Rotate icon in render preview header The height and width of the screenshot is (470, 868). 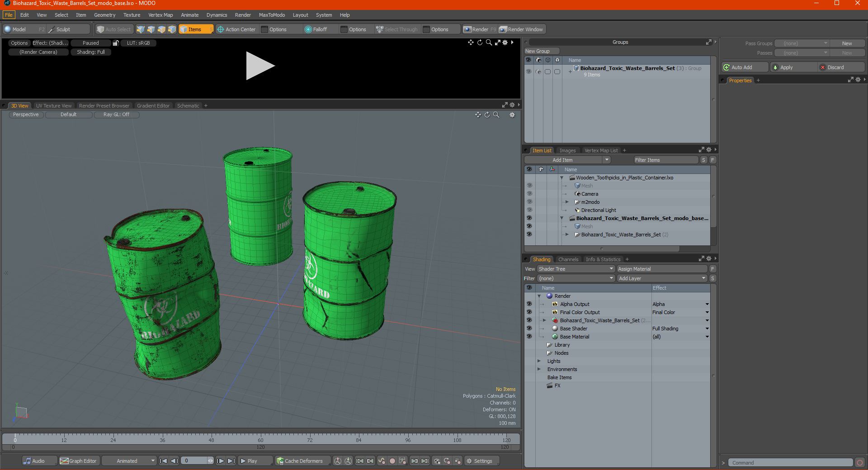point(480,42)
